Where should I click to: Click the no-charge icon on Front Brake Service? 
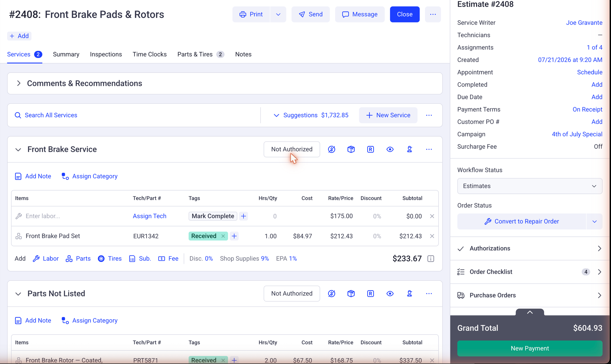331,149
